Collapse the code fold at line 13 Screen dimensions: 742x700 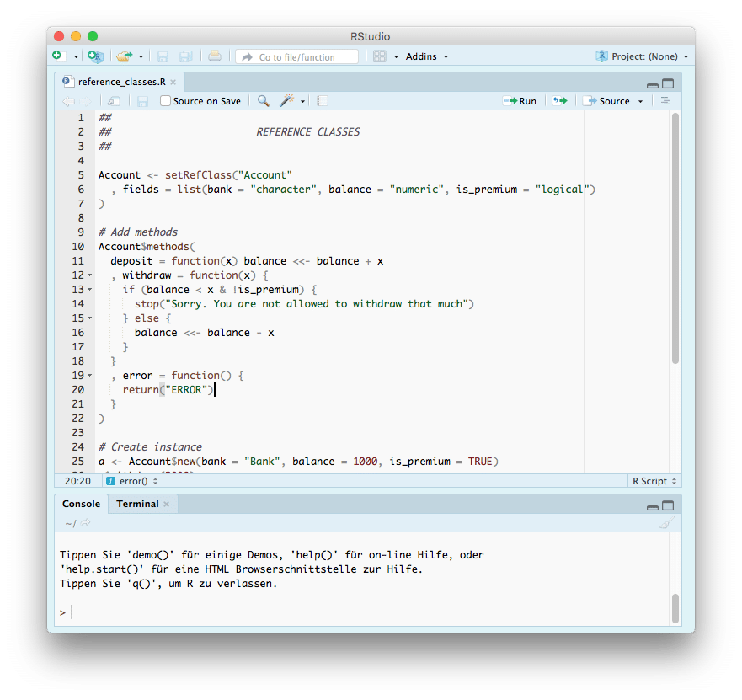pyautogui.click(x=89, y=290)
